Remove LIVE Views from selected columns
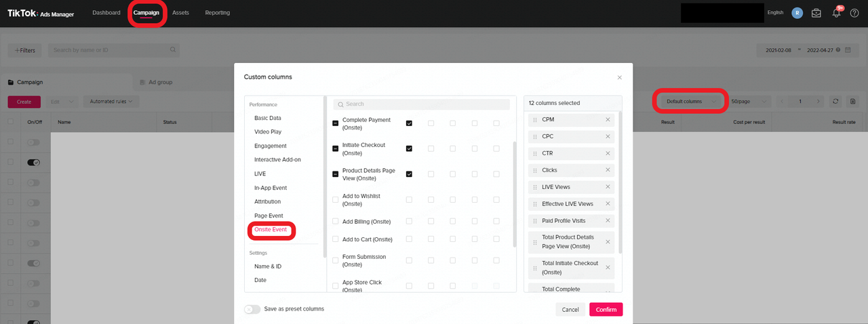The height and width of the screenshot is (324, 868). pos(608,187)
